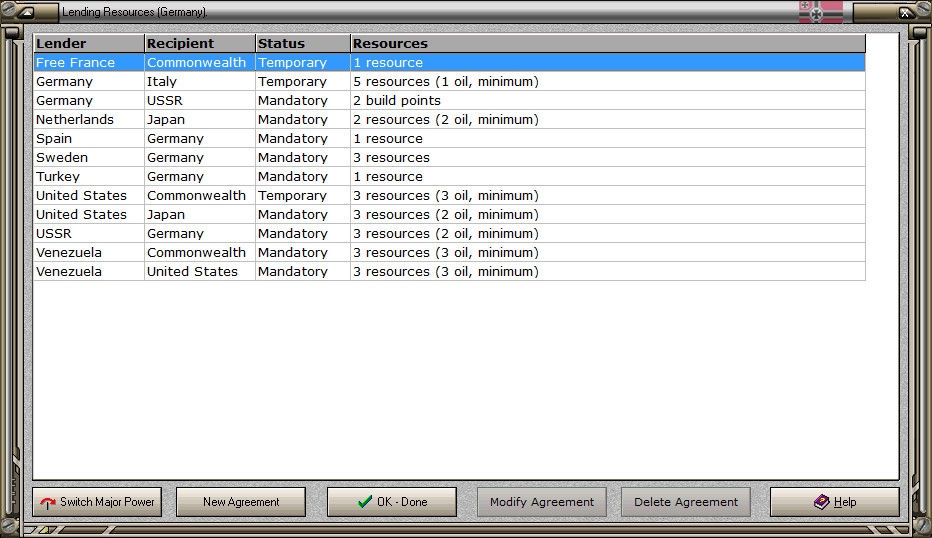
Task: Select the Spain lender row
Action: (449, 139)
